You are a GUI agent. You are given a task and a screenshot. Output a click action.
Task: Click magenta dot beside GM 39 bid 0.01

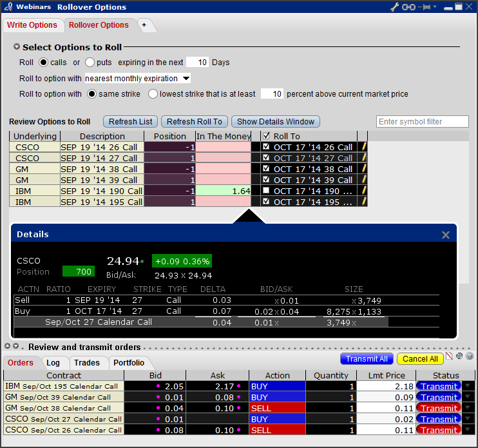pyautogui.click(x=158, y=397)
